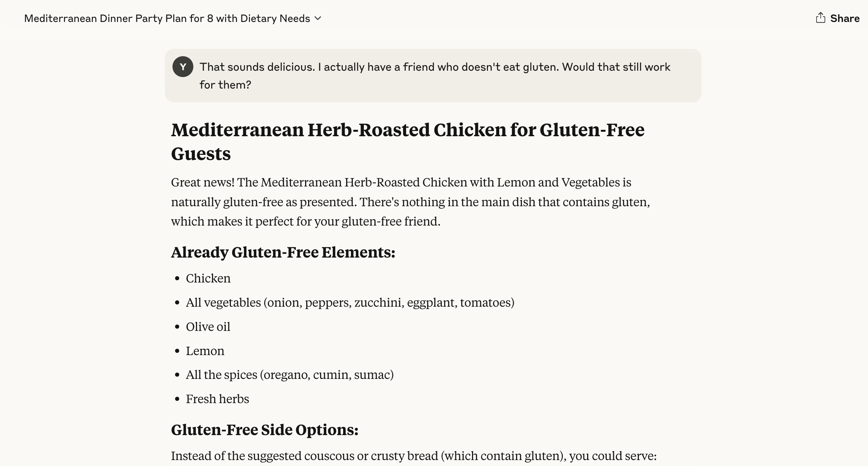Click 'naturally gluten-free as presented' text

coord(263,202)
